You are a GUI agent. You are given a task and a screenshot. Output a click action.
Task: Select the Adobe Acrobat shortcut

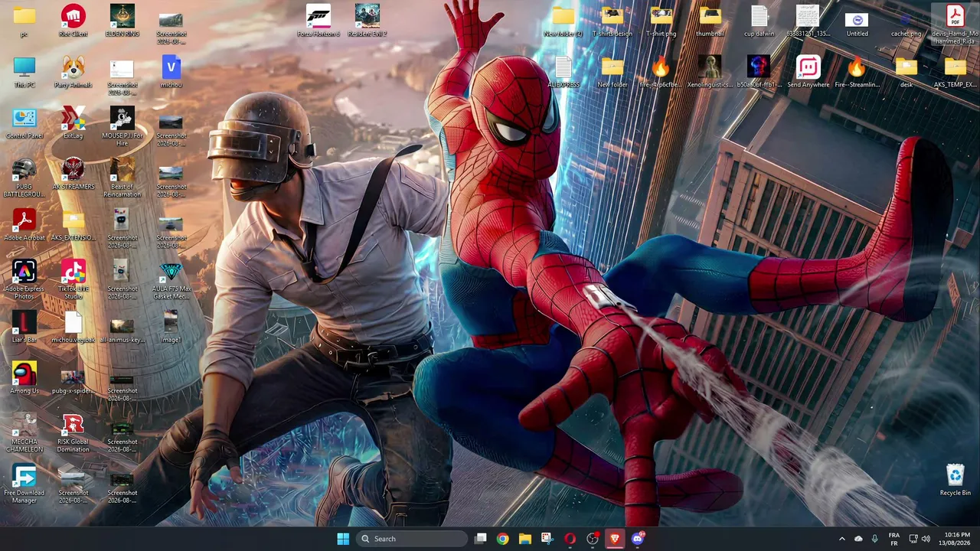pos(24,225)
